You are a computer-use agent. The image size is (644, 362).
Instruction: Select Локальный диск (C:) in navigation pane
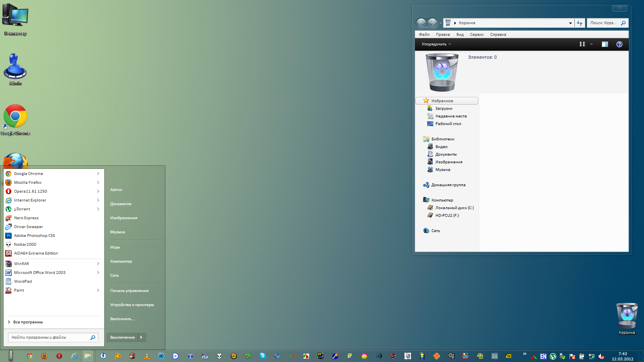[454, 208]
